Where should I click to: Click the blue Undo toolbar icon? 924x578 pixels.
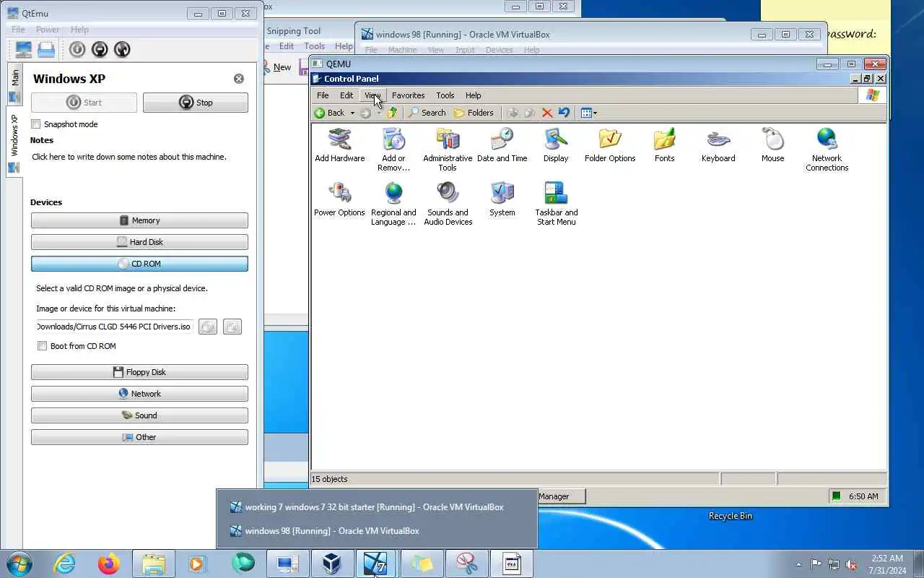(565, 113)
